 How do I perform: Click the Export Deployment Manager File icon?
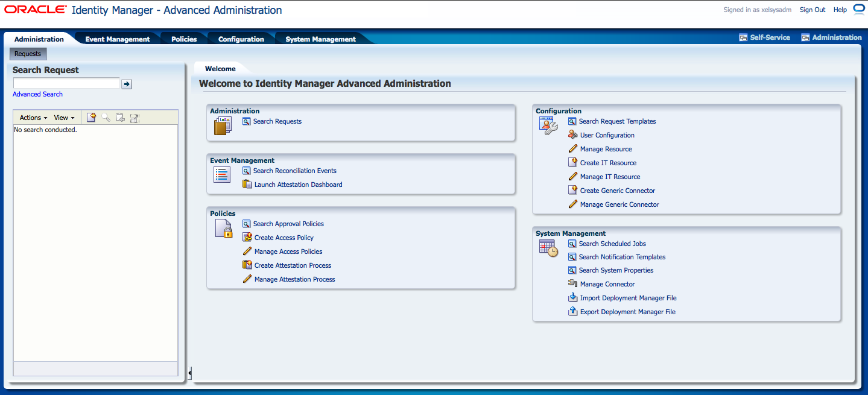[572, 312]
